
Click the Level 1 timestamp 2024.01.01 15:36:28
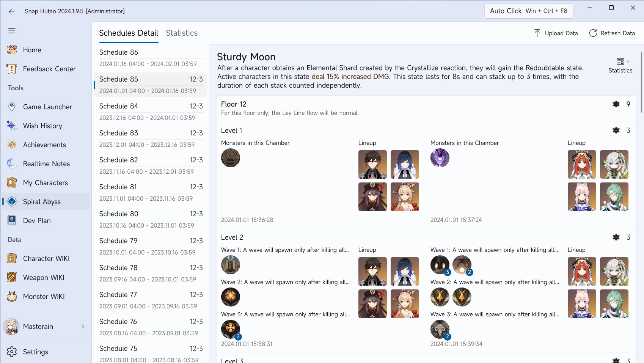(247, 220)
